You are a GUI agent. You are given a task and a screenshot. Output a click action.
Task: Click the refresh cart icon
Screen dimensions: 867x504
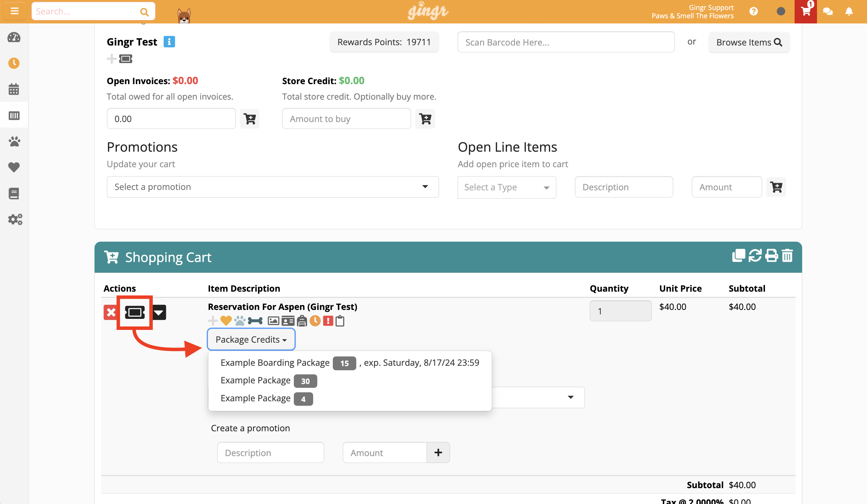[755, 255]
